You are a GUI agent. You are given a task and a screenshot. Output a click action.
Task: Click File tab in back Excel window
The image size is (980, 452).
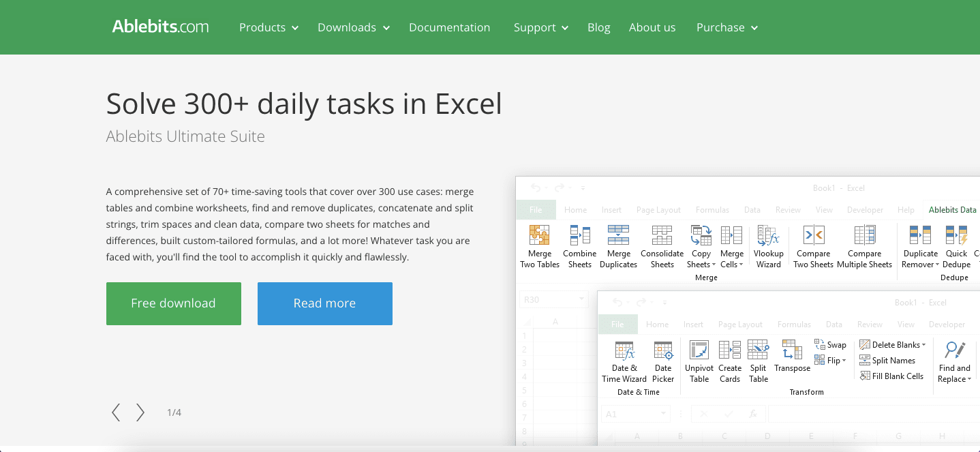click(x=536, y=210)
